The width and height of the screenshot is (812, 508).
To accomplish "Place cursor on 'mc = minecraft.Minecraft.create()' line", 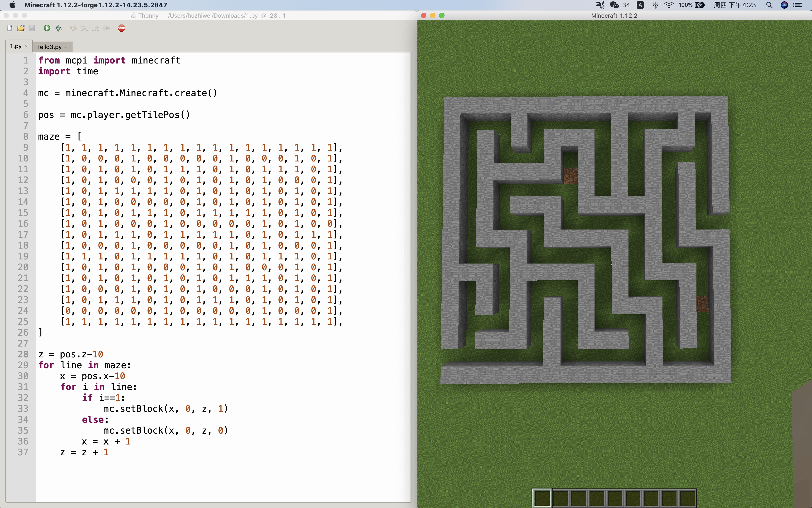I will point(128,93).
